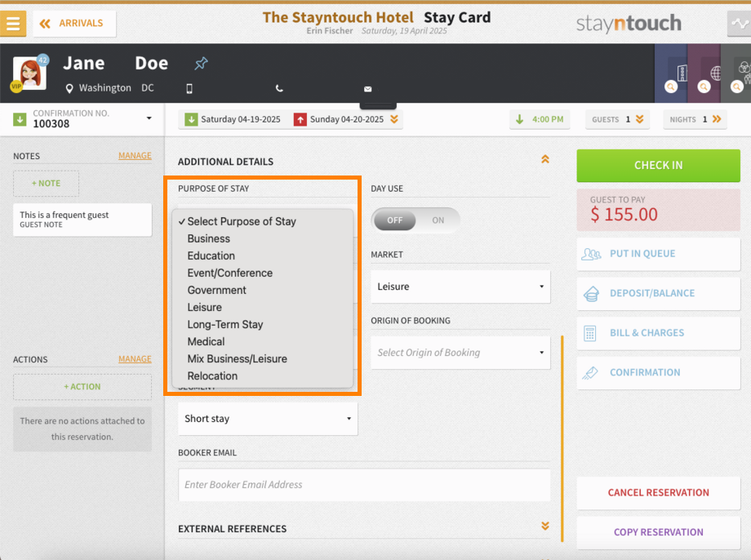Click the Deposit/Balance label

pyautogui.click(x=652, y=293)
